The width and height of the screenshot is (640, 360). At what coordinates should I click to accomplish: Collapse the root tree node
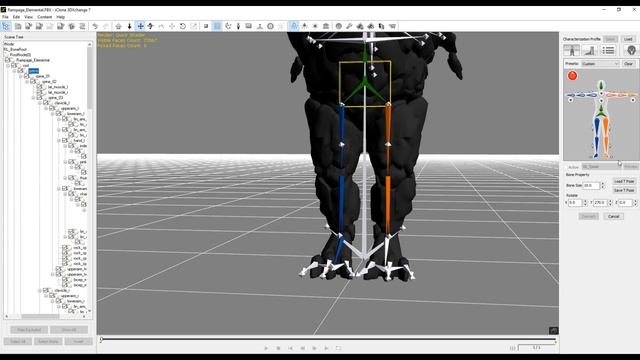8,65
